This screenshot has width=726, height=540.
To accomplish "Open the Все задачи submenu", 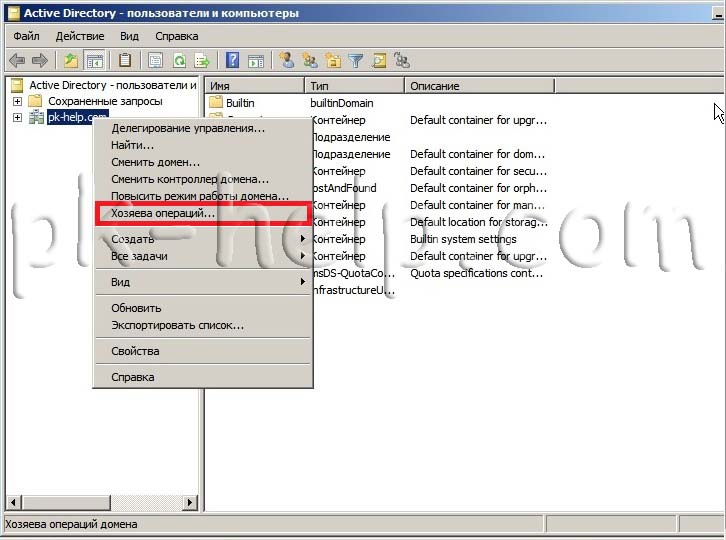I will [203, 256].
